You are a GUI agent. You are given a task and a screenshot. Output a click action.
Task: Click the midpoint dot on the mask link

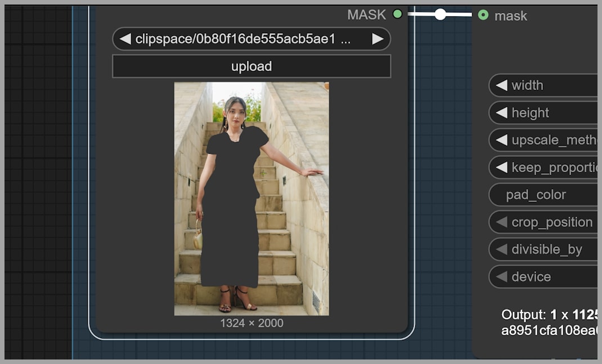441,15
